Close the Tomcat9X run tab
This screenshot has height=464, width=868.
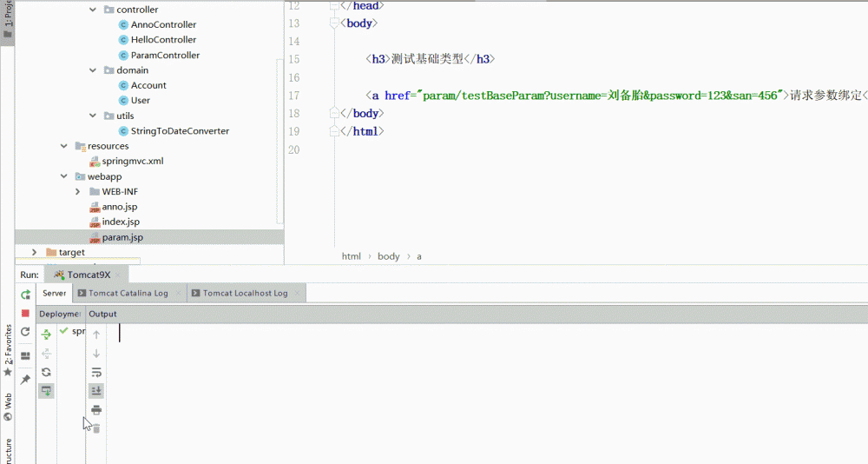(118, 275)
